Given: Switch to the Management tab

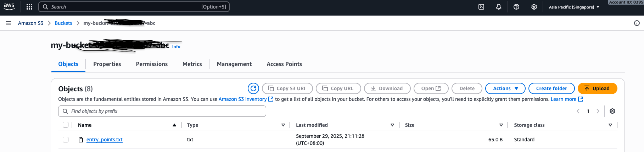Looking at the screenshot, I should coord(234,64).
